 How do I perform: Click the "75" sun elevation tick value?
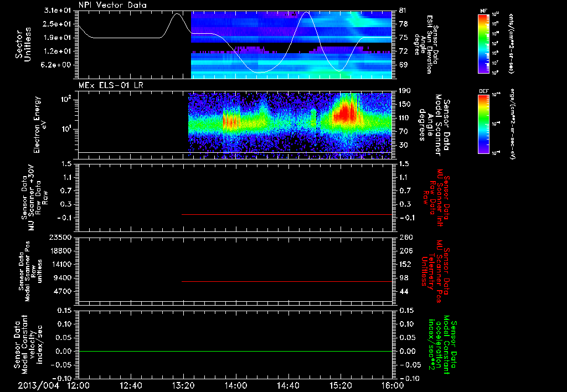[x=403, y=38]
